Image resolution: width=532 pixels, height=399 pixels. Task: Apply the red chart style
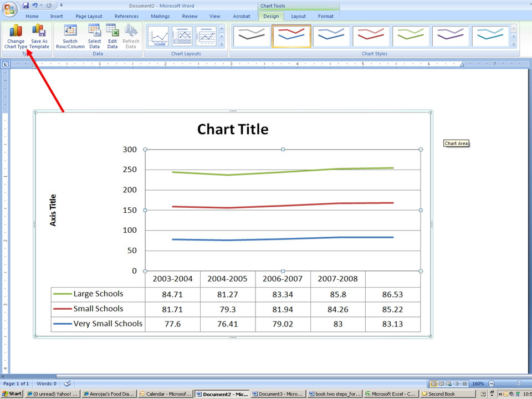click(371, 35)
